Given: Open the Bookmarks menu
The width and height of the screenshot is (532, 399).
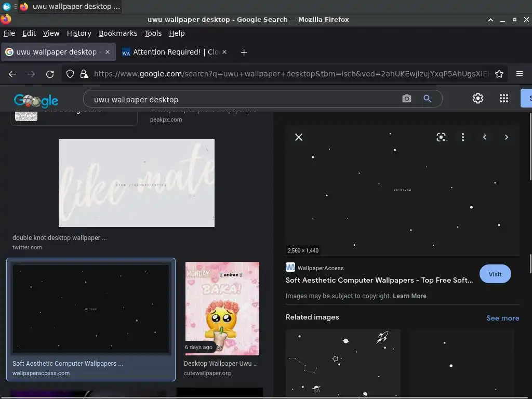Looking at the screenshot, I should pos(118,33).
